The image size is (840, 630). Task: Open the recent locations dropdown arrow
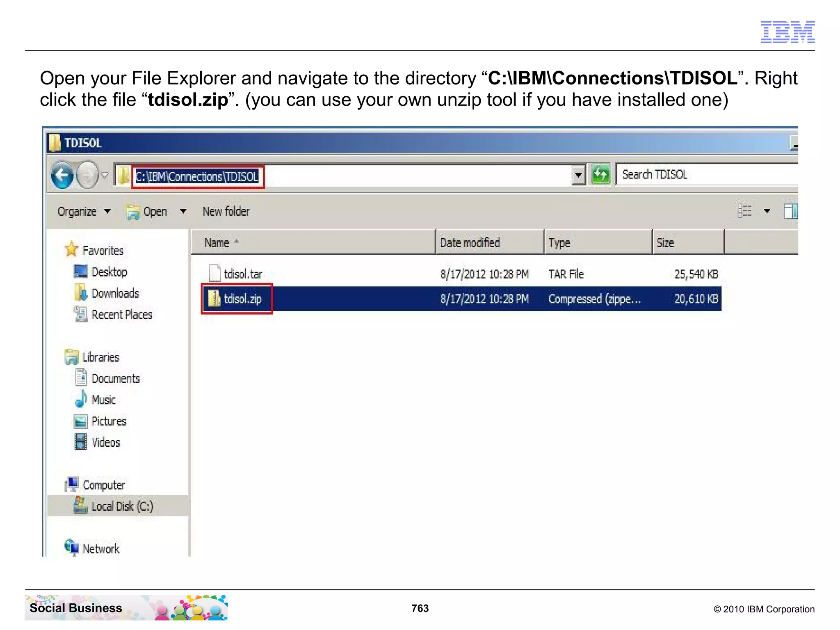(105, 175)
